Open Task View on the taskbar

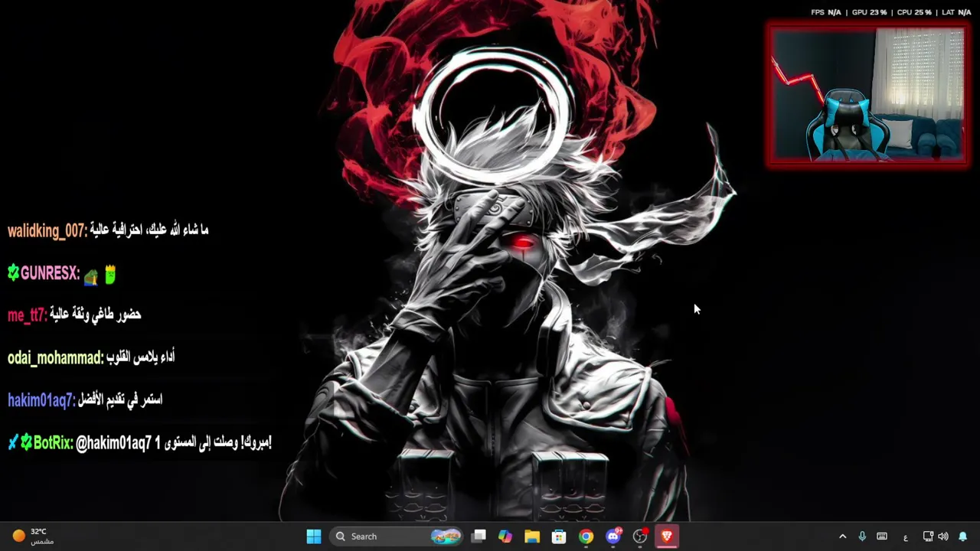click(x=479, y=536)
